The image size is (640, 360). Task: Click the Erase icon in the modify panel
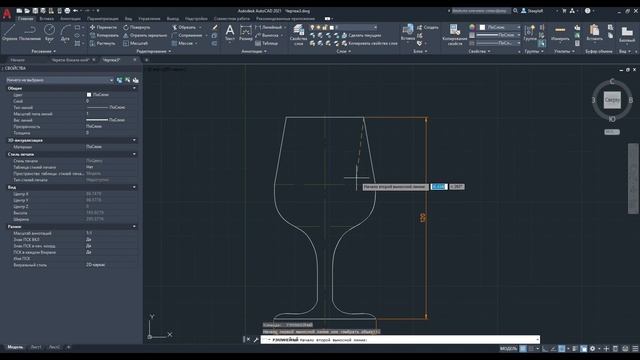click(215, 27)
